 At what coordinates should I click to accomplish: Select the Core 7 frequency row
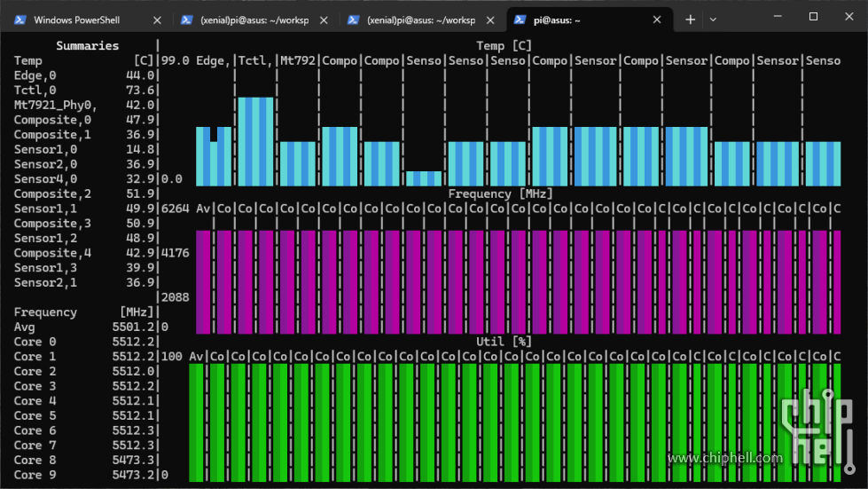click(84, 446)
